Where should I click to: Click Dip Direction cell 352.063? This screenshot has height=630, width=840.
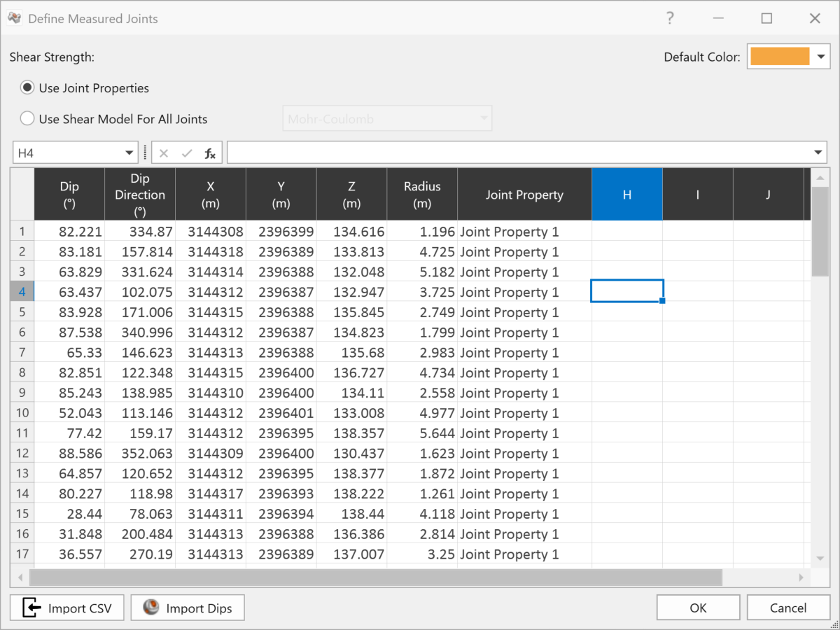(140, 454)
